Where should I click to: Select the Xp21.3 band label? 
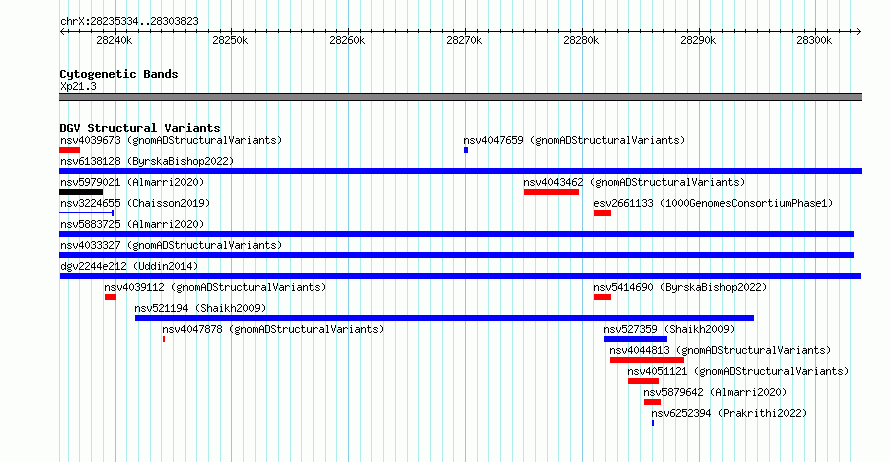point(78,86)
